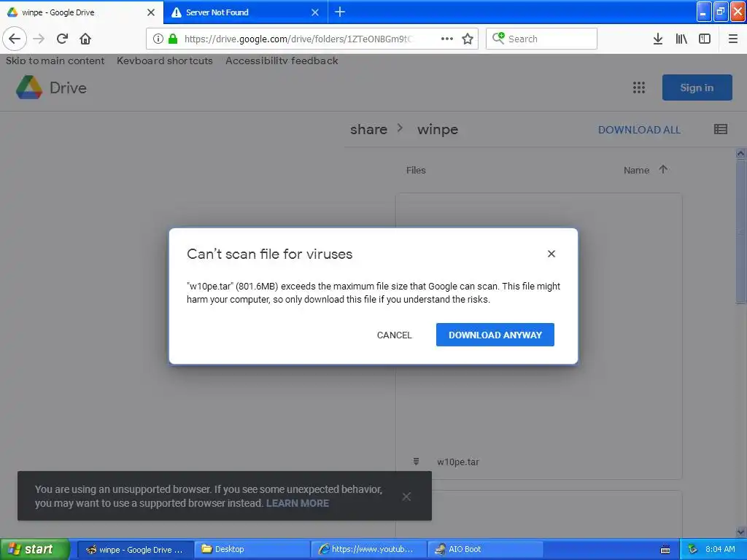Click the taskbar clock showing 8:04 AM
This screenshot has height=560, width=747.
coord(720,549)
